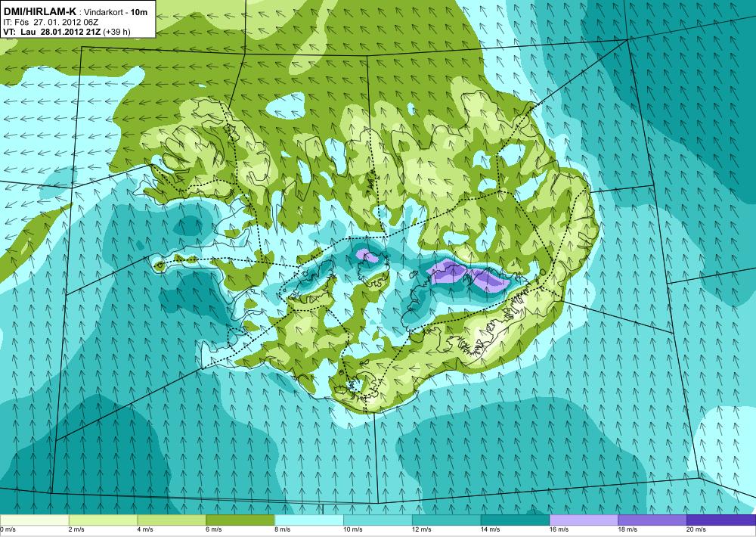Select the light green 2–4 m/s legend swatch

[103, 520]
